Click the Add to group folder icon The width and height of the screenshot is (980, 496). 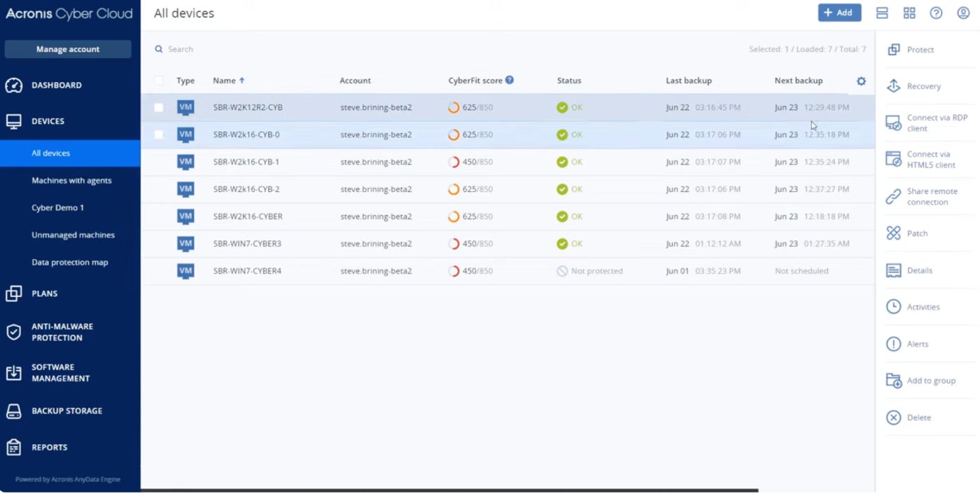(894, 380)
